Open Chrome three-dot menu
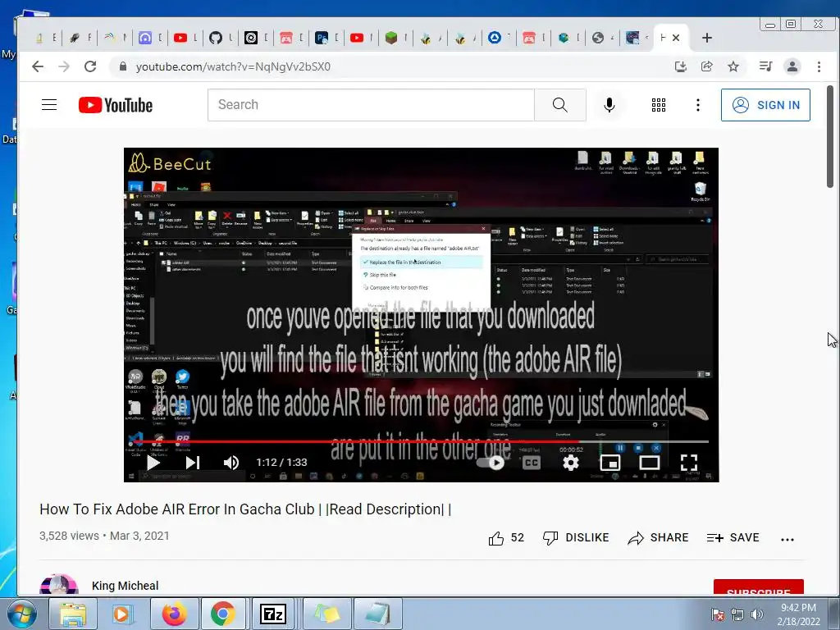The height and width of the screenshot is (630, 840). [x=819, y=66]
